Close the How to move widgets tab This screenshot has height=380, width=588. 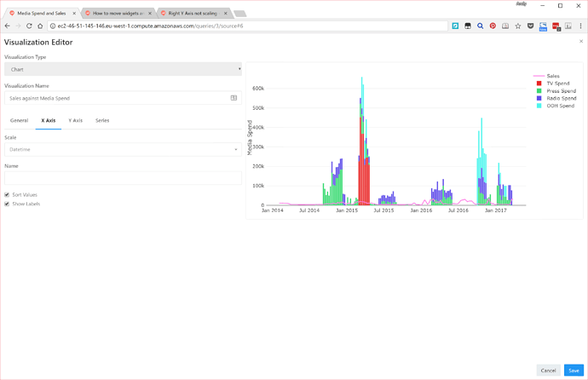[x=150, y=13]
